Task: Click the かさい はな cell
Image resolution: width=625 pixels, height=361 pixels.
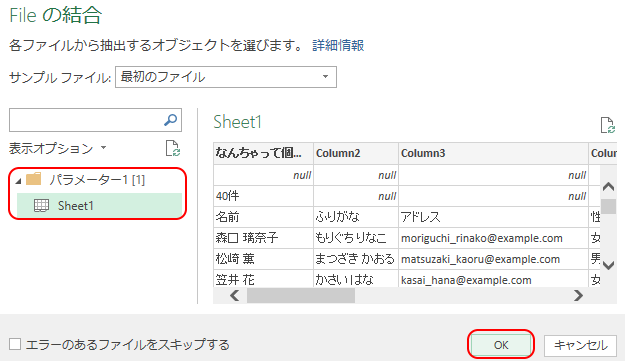Action: (x=356, y=279)
